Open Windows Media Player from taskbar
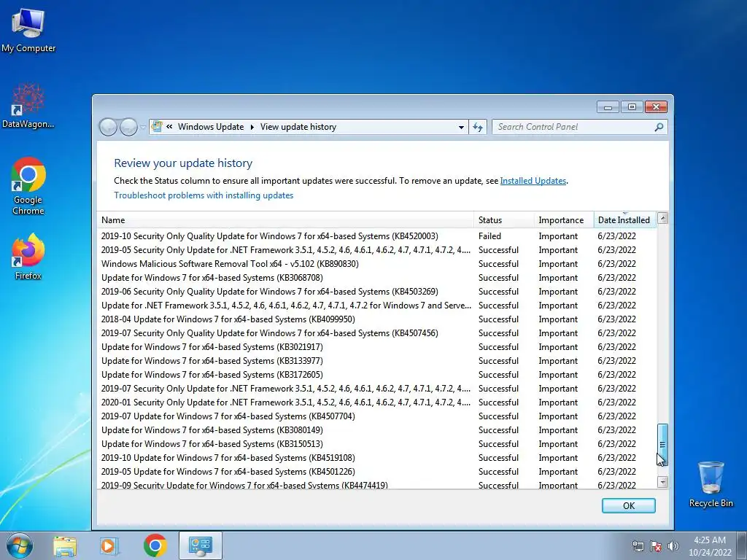 pos(109,546)
